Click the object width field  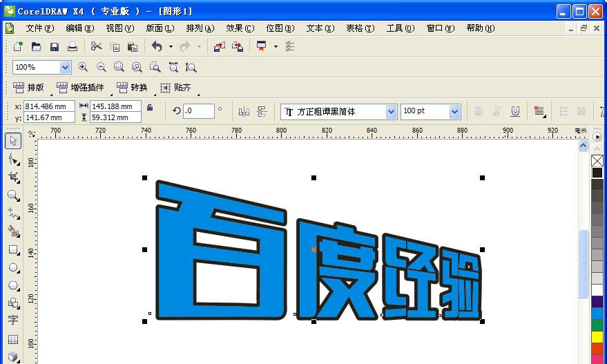coord(115,106)
